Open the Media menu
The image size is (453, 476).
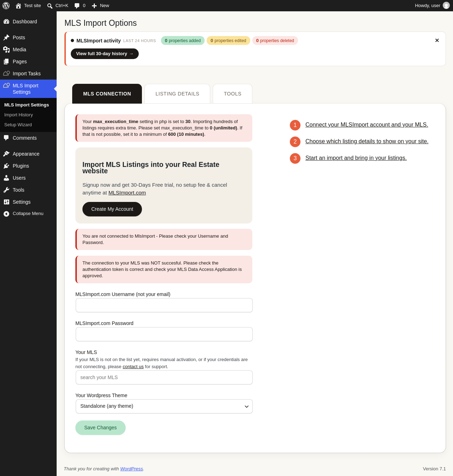28,50
